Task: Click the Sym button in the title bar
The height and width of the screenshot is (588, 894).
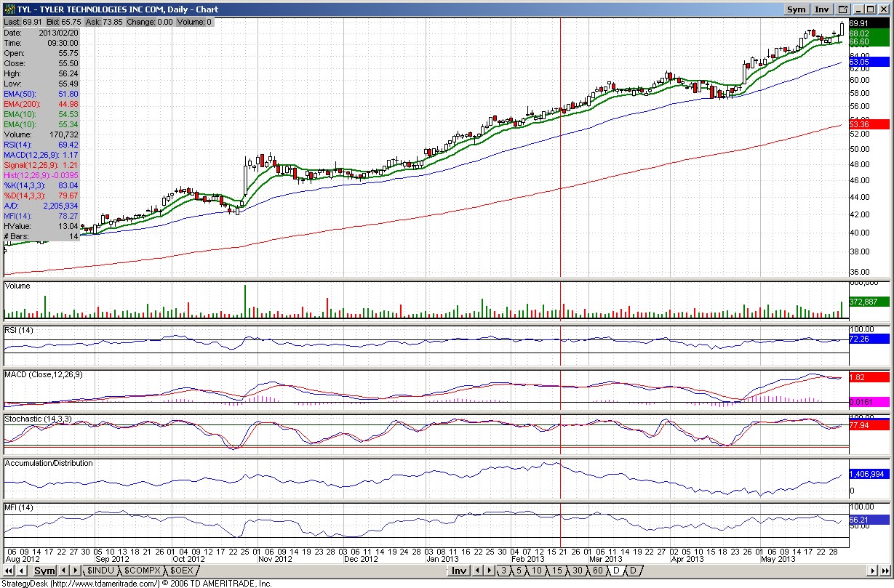Action: point(797,9)
